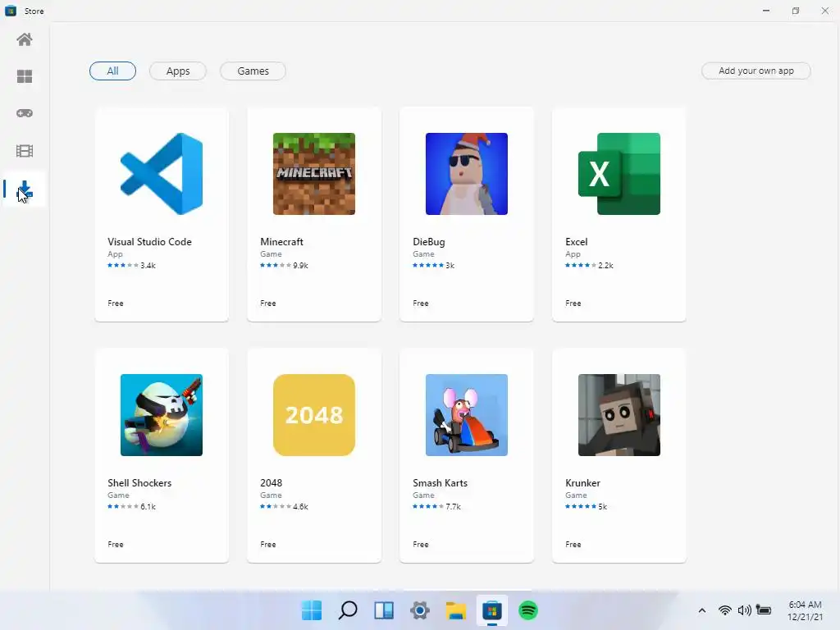Open the Minecraft game icon
840x630 pixels.
pos(314,174)
